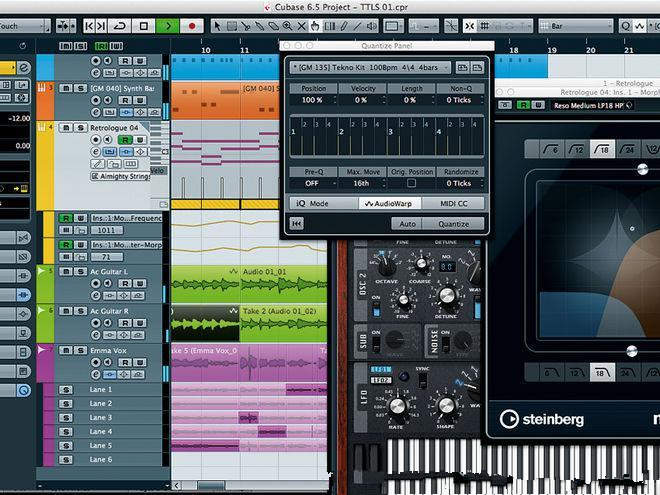
Task: Click the Q quantize toolbar icon
Action: (x=626, y=26)
